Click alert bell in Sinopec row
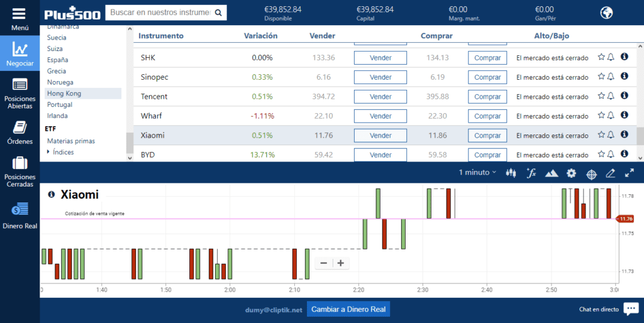The image size is (644, 323). click(611, 76)
